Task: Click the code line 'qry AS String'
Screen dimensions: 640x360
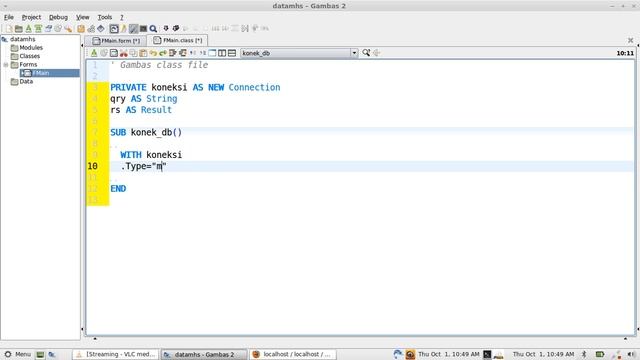Action: point(144,99)
